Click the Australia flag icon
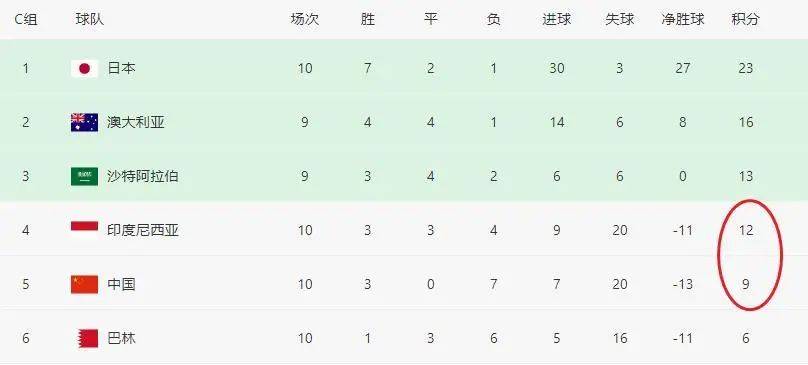Viewport: 808px width, 365px height. [85, 123]
